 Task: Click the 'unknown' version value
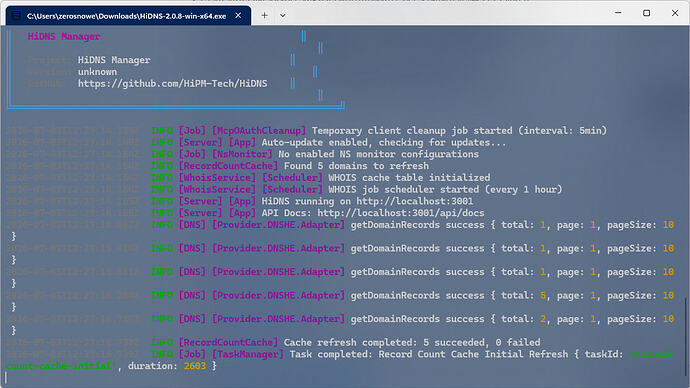[x=97, y=72]
